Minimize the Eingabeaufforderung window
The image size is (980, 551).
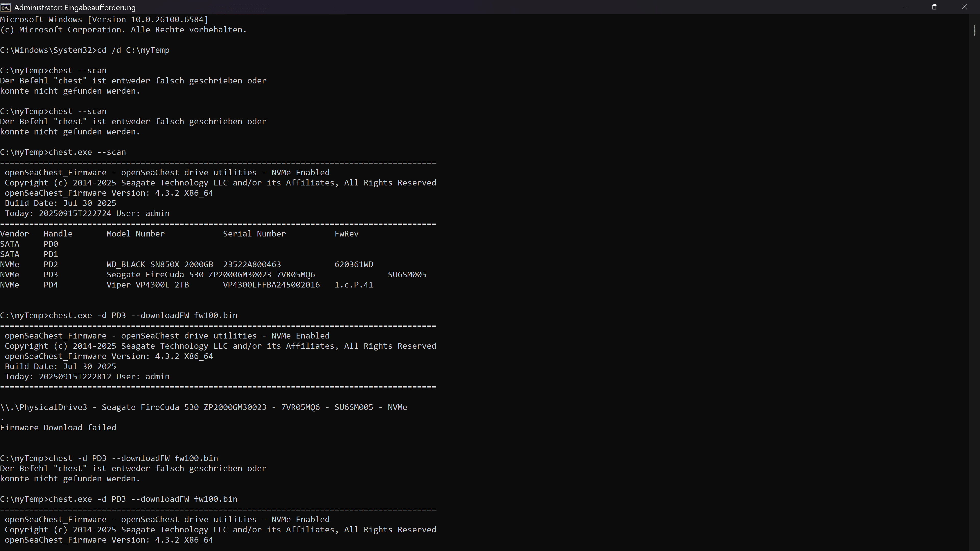[x=905, y=7]
